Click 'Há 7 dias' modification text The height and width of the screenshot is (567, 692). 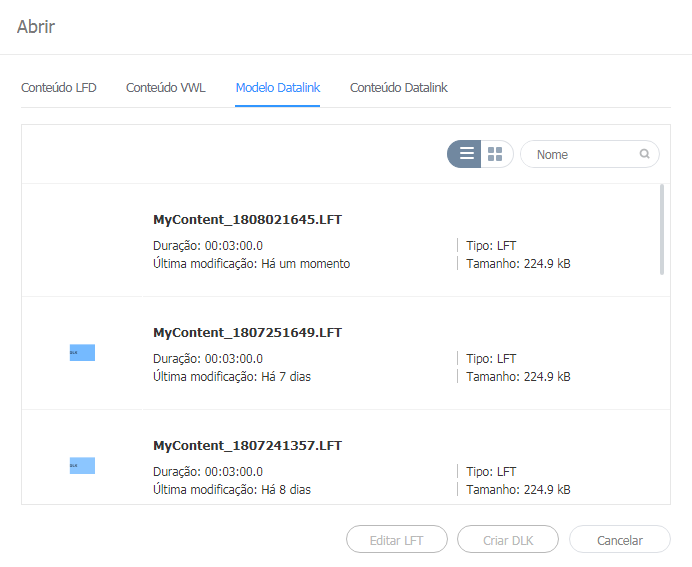click(x=287, y=377)
